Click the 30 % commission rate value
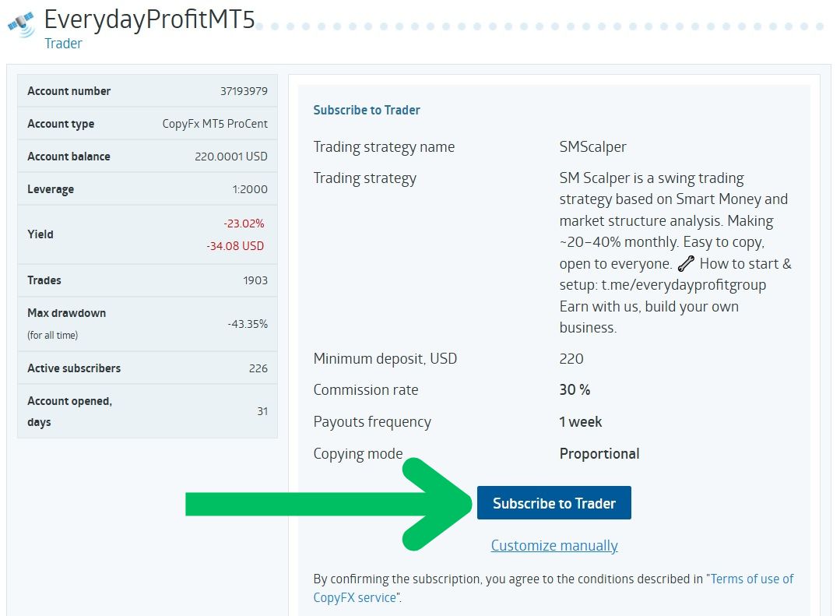Viewport: 840px width, 616px height. [575, 390]
